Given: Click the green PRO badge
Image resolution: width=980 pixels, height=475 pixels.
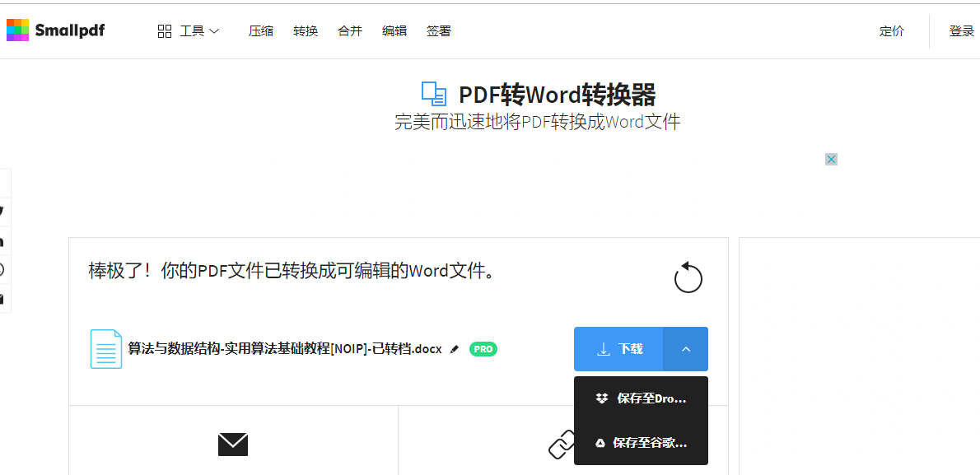Looking at the screenshot, I should (483, 349).
